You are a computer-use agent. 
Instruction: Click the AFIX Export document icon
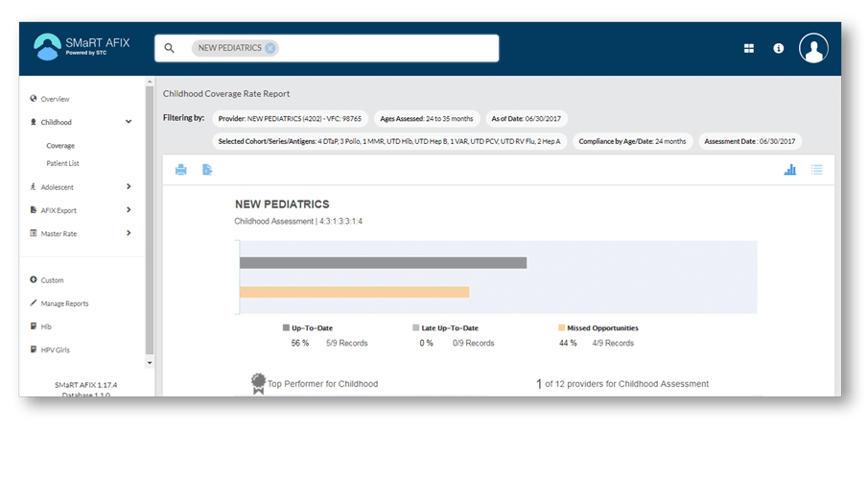point(34,210)
